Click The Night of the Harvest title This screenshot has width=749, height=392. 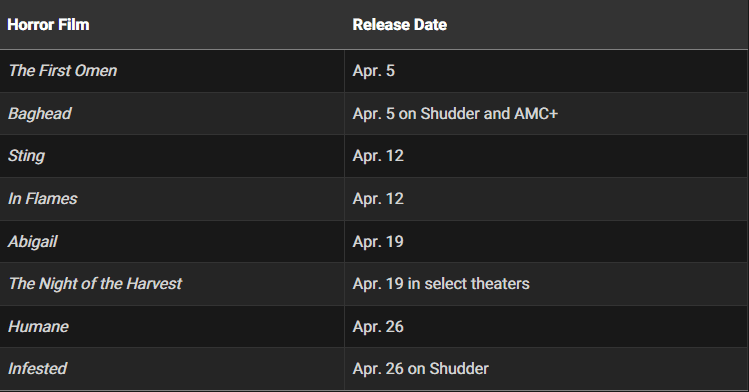[x=95, y=284]
